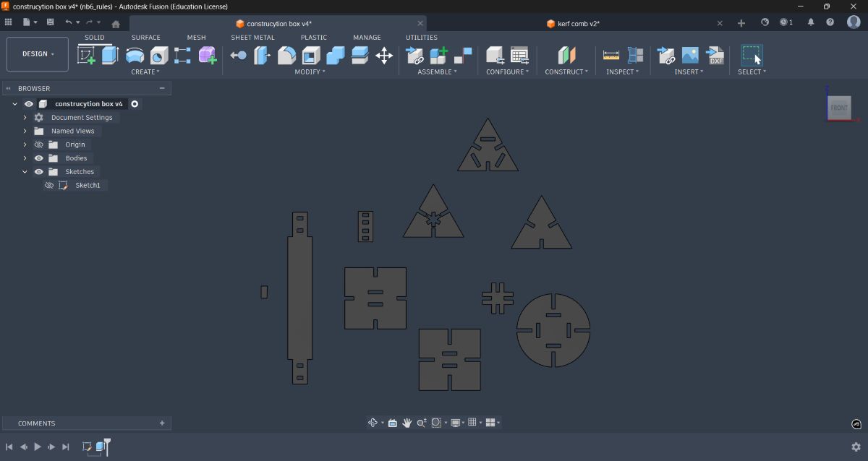The height and width of the screenshot is (461, 868).
Task: Toggle visibility of the Origin folder
Action: (38, 144)
